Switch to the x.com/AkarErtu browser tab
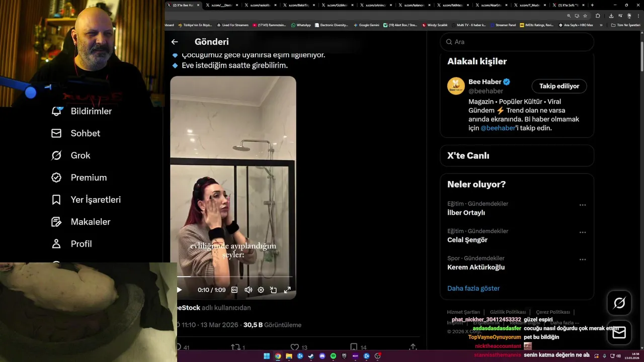The width and height of the screenshot is (644, 362). coord(491,5)
